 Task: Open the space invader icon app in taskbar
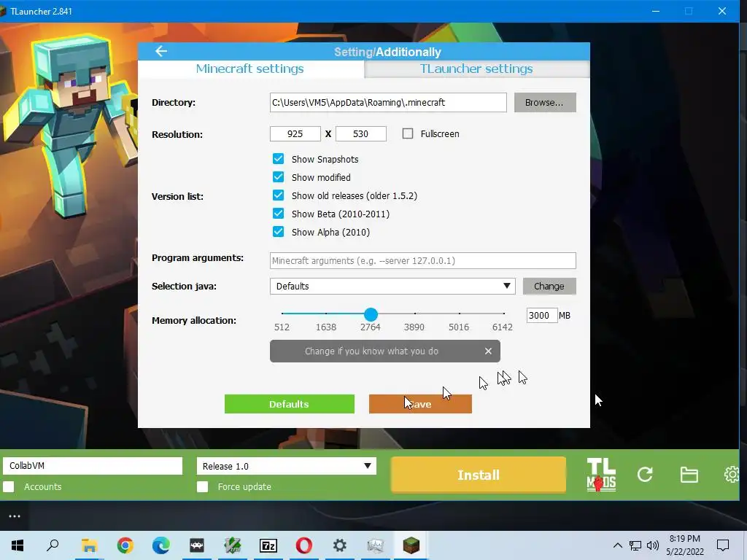pyautogui.click(x=197, y=545)
